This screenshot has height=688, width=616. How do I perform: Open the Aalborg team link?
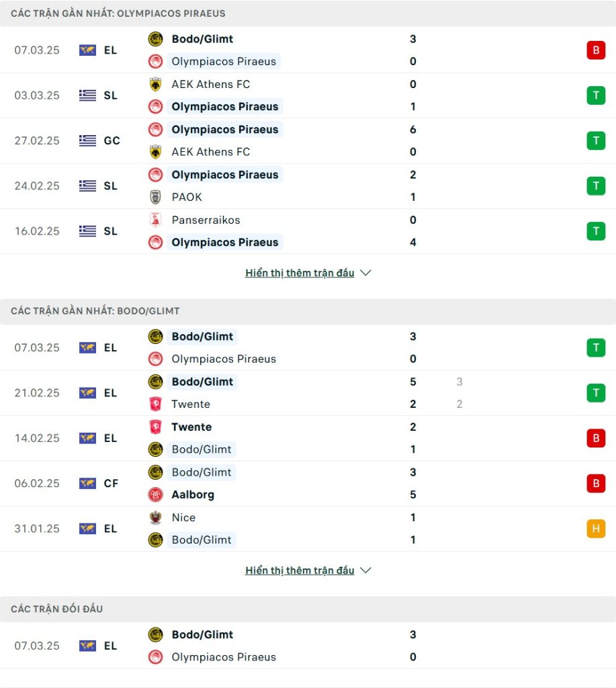[x=193, y=494]
